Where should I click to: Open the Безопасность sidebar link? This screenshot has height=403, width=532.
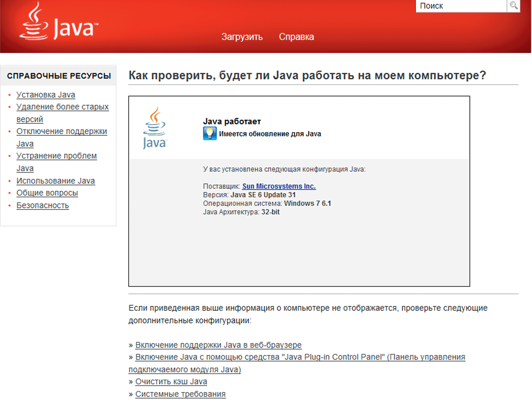point(43,205)
